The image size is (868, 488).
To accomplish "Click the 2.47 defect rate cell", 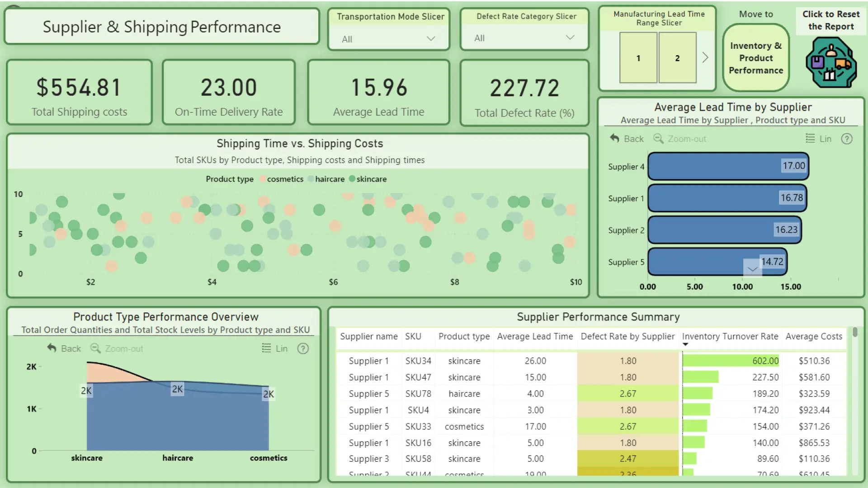I will (628, 459).
